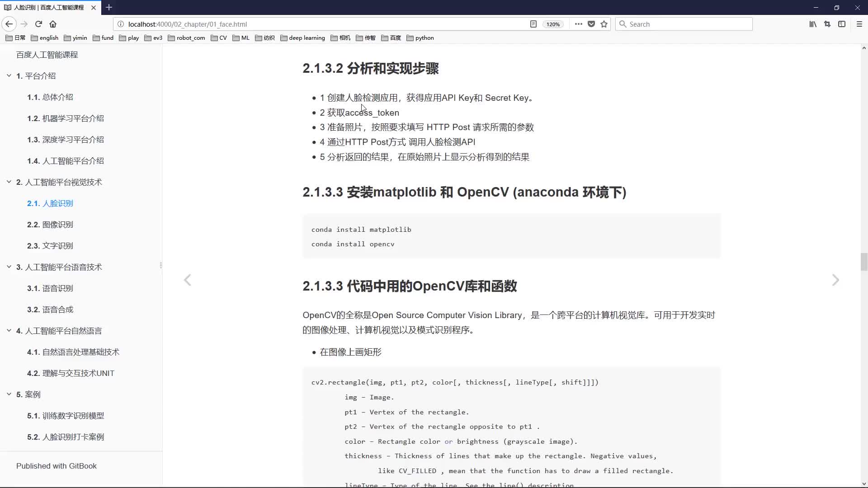Click the Pocket save icon in toolbar
868x488 pixels.
(591, 24)
